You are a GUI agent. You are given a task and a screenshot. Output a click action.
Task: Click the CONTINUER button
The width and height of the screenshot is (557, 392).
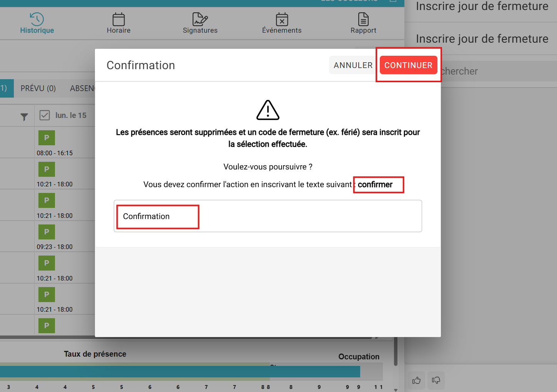pyautogui.click(x=408, y=65)
